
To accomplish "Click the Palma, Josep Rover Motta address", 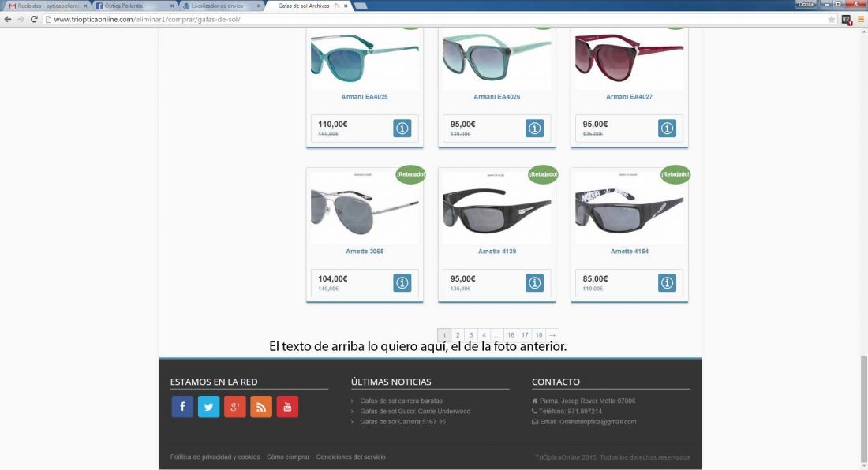I will click(583, 401).
